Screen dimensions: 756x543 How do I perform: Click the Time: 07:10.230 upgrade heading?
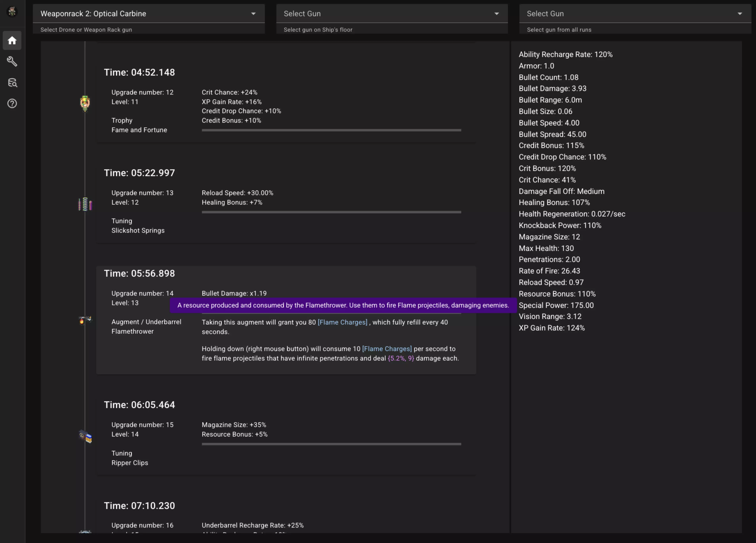[139, 506]
